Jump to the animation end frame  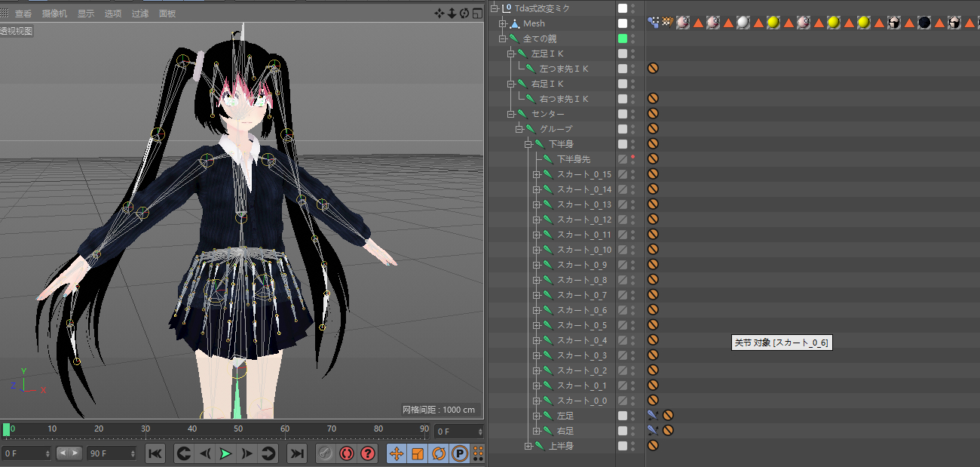(298, 453)
